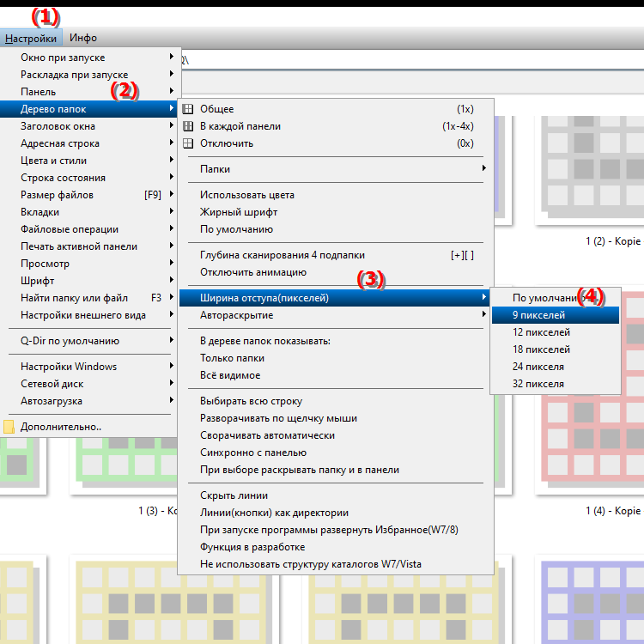The width and height of the screenshot is (644, 644).
Task: Expand Окно при запуске submenu
Action: pos(88,58)
